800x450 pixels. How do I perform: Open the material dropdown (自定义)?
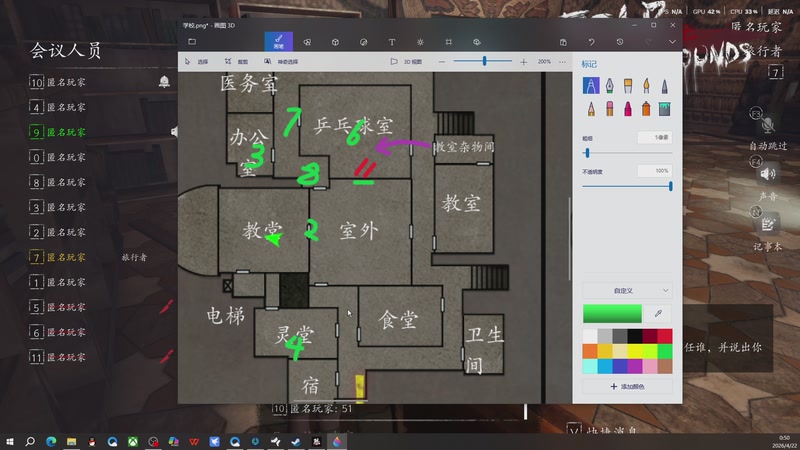click(627, 290)
